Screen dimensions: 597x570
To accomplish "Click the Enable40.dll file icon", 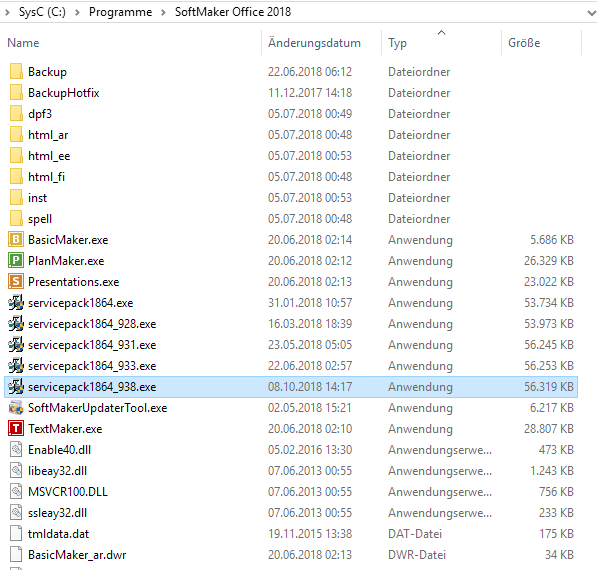I will click(x=16, y=450).
